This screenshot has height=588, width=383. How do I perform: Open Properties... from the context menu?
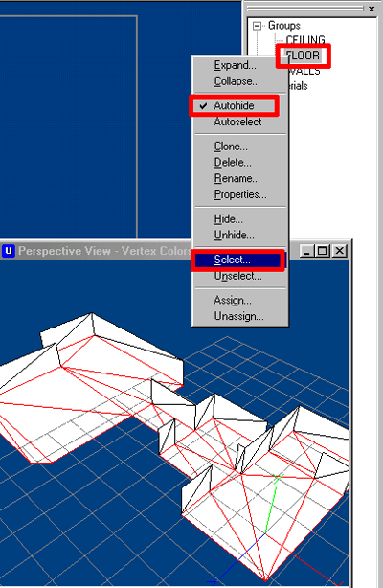240,195
